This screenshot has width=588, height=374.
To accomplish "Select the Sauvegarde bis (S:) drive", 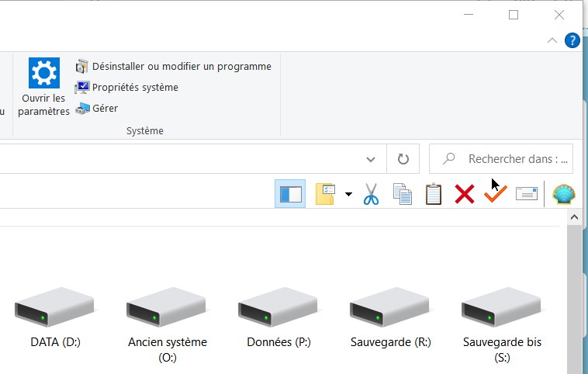I will coord(502,324).
